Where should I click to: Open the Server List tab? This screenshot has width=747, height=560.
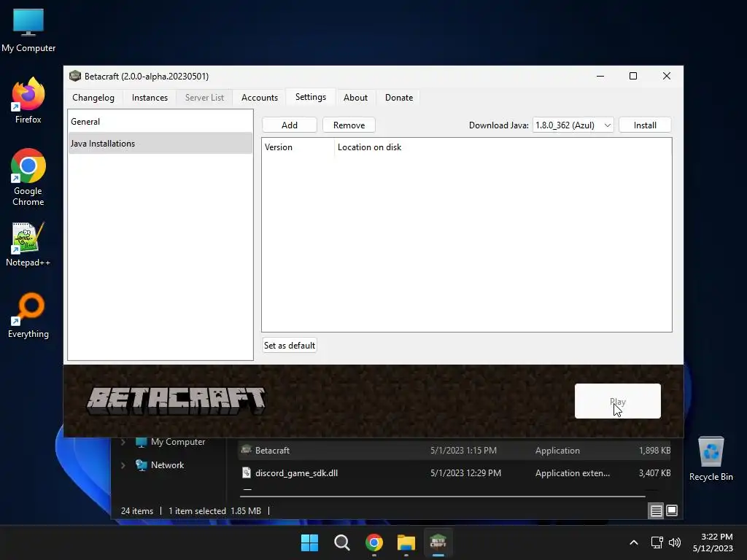[x=204, y=98]
